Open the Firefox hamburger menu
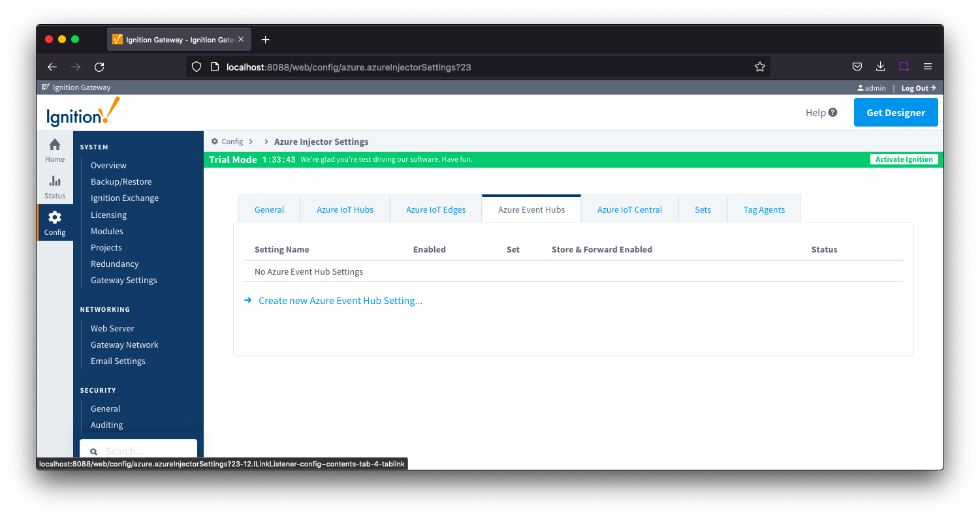The height and width of the screenshot is (518, 980). point(927,67)
